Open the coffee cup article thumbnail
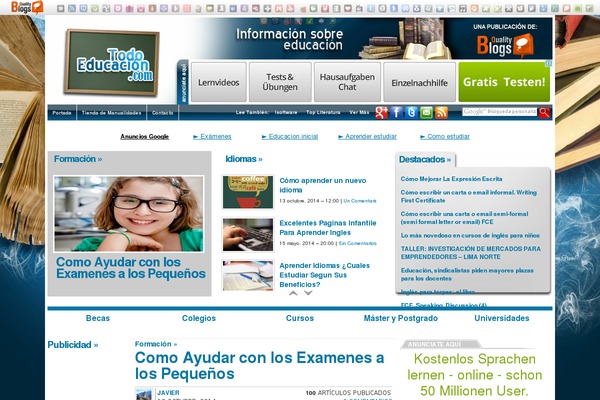Image resolution: width=600 pixels, height=400 pixels. (x=248, y=192)
